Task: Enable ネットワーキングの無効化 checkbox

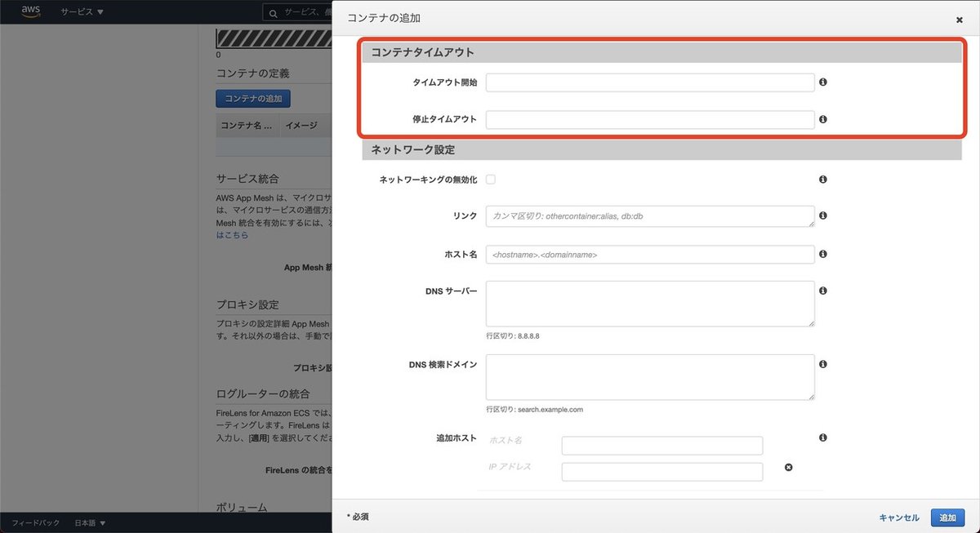Action: 491,179
